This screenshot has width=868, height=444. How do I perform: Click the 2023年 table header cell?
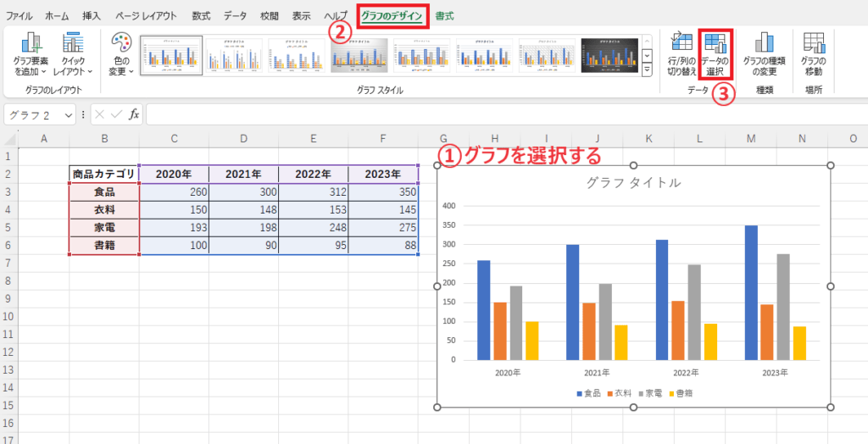(383, 175)
